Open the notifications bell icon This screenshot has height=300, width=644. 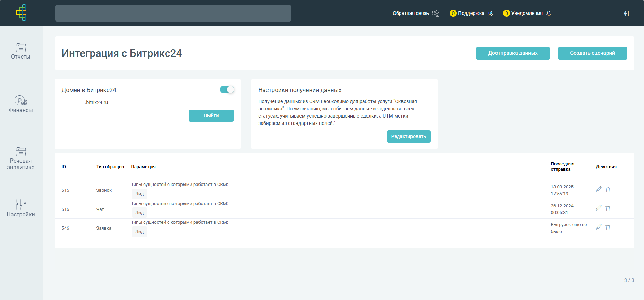(x=549, y=14)
